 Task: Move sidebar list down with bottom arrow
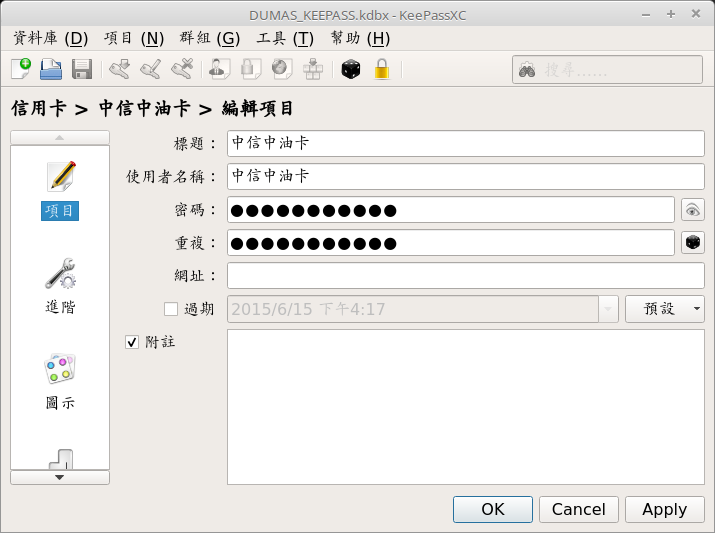(60, 477)
